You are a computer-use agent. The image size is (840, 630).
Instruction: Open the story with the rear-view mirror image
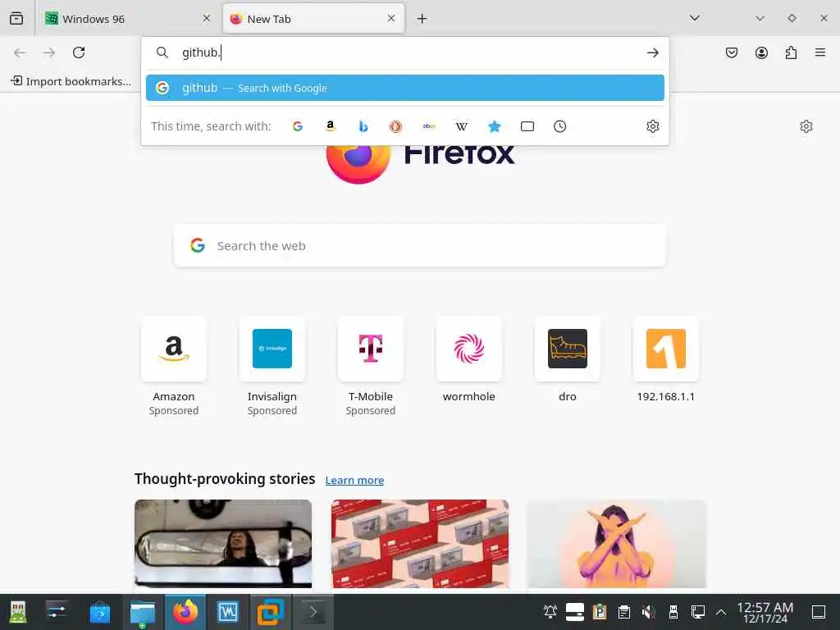point(223,544)
